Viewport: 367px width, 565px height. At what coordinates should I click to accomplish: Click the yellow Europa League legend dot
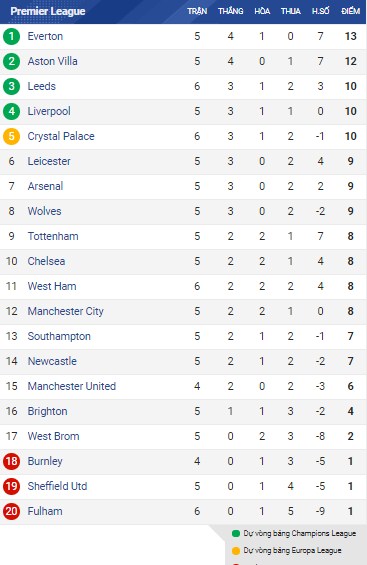tap(236, 551)
